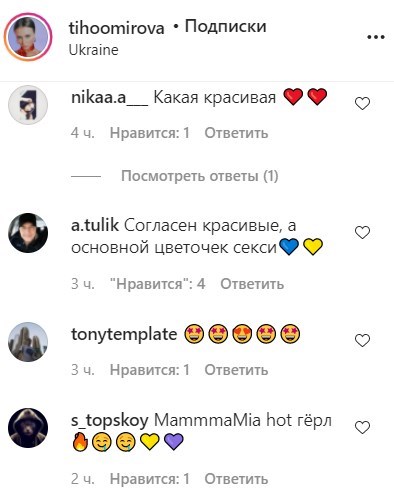Reply to nikaa.a__ via Ответить
Viewport: 394px width, 495px height.
click(236, 133)
